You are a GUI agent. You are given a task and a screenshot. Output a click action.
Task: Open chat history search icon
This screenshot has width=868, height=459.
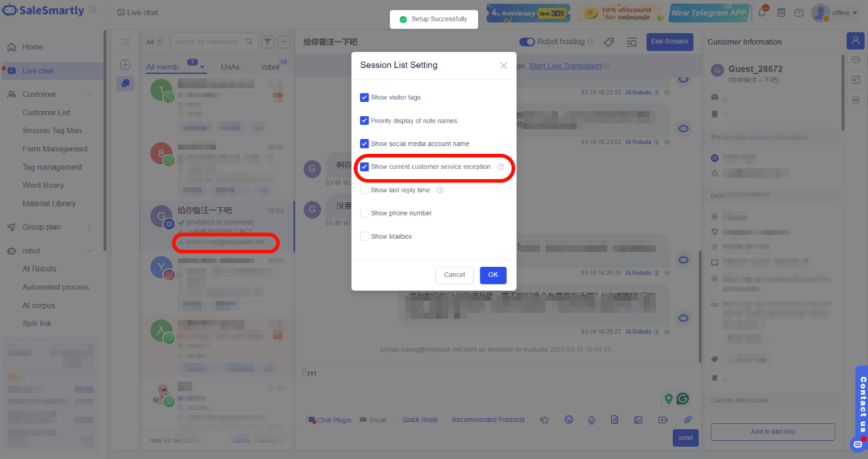pyautogui.click(x=632, y=42)
